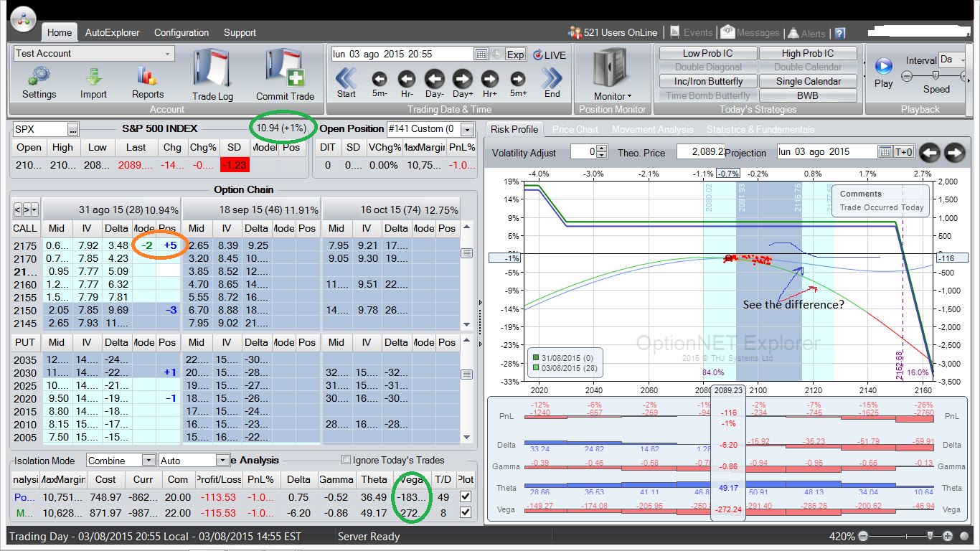Switch to the AutoExplorer menu tab
This screenshot has height=551, width=980.
coord(111,32)
